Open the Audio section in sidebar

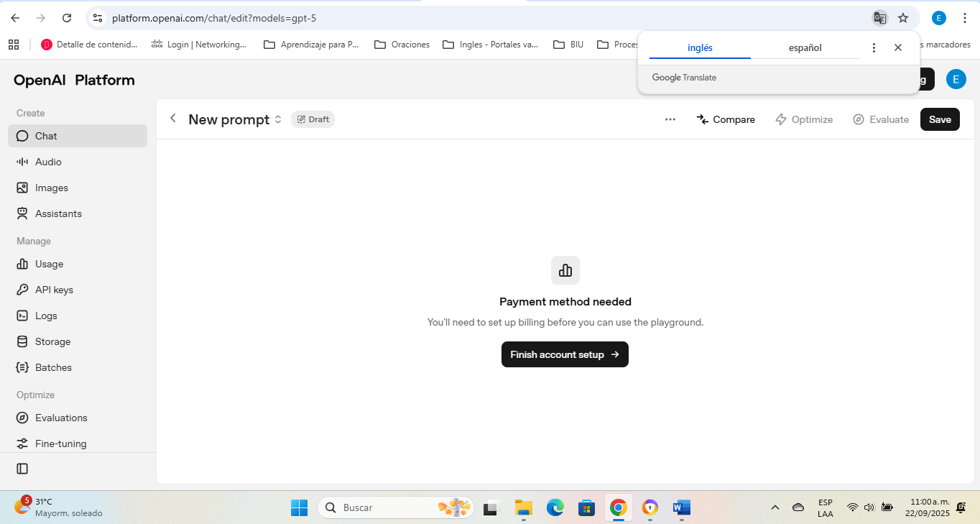pos(78,162)
